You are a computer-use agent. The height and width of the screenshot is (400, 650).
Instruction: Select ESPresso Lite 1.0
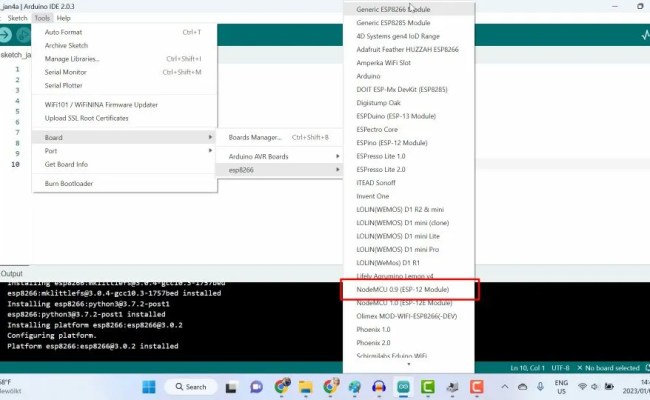[409, 156]
